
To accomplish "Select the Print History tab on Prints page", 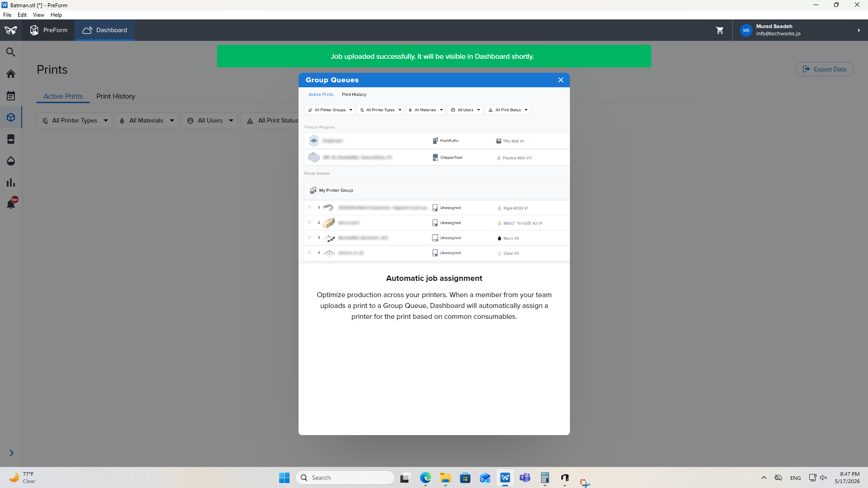I will pos(116,96).
